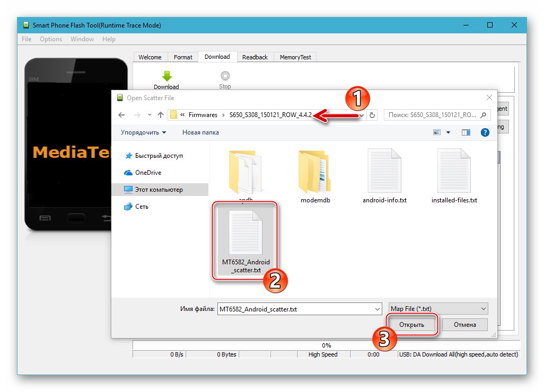Switch to the Welcome tab
Image resolution: width=544 pixels, height=392 pixels.
[x=150, y=57]
